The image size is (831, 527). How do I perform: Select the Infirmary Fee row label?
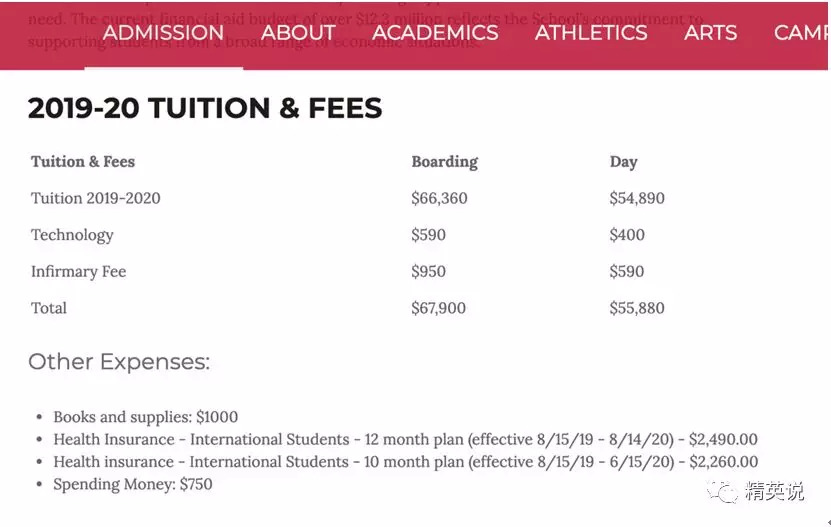78,271
